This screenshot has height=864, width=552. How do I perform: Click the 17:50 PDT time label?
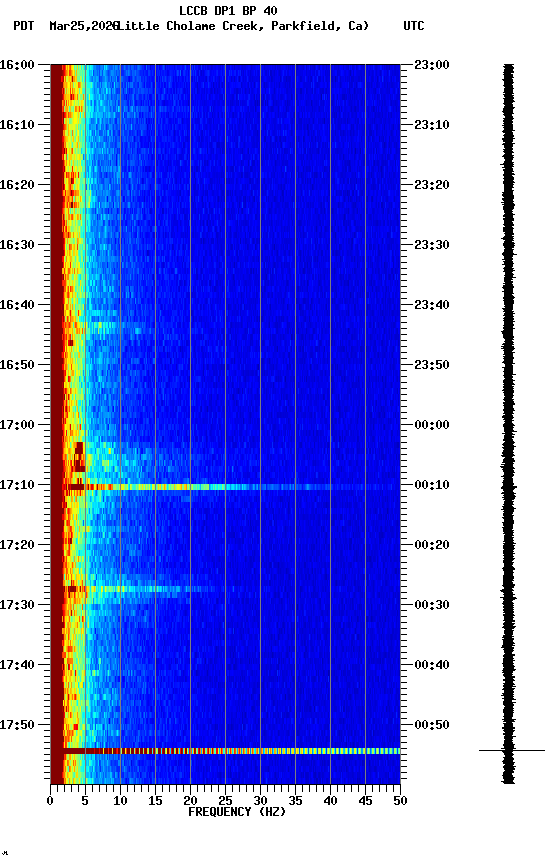point(17,725)
